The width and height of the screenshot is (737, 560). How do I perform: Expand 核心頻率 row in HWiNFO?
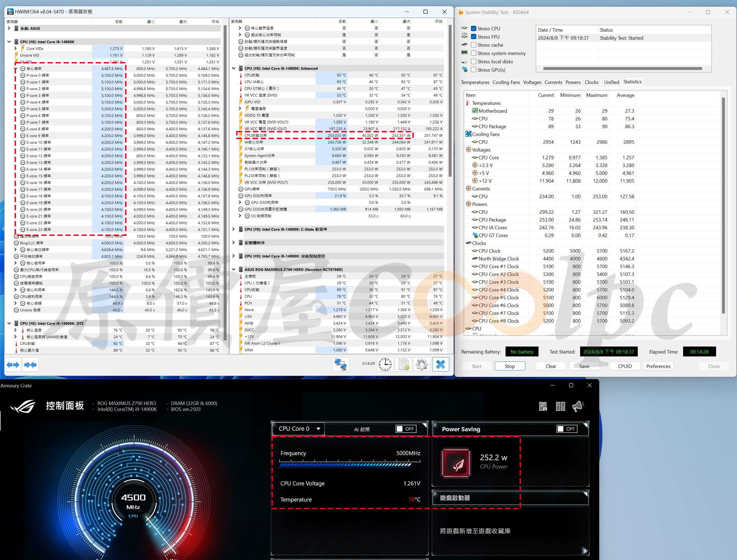pos(15,69)
